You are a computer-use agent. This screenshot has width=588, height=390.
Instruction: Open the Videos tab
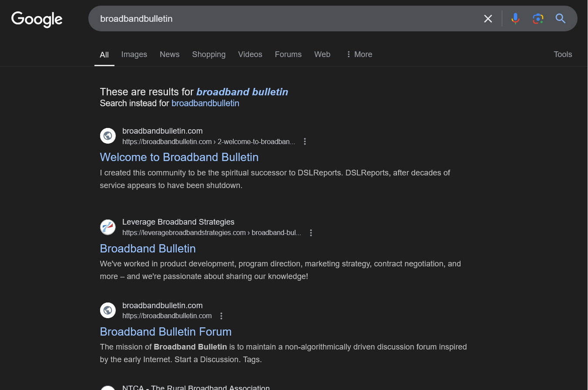point(250,54)
